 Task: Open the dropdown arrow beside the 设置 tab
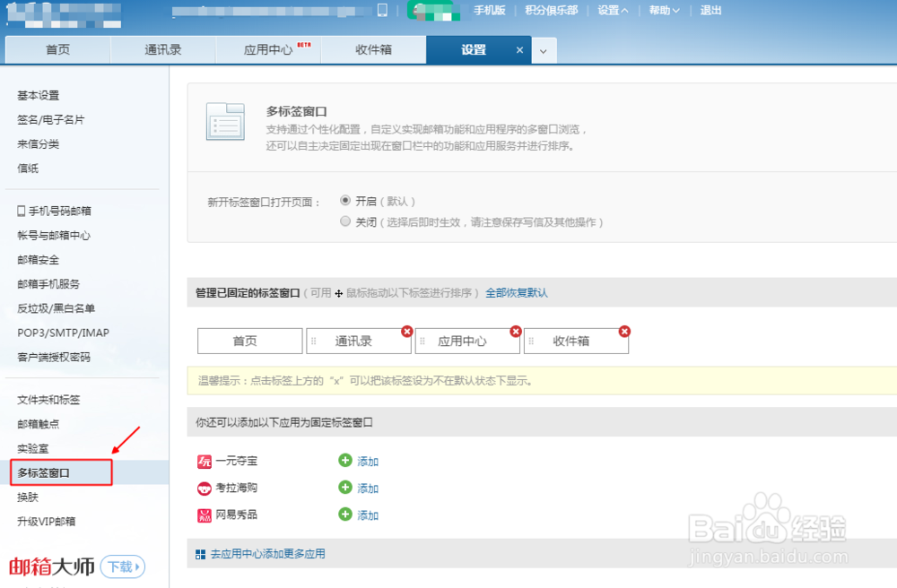coord(543,50)
